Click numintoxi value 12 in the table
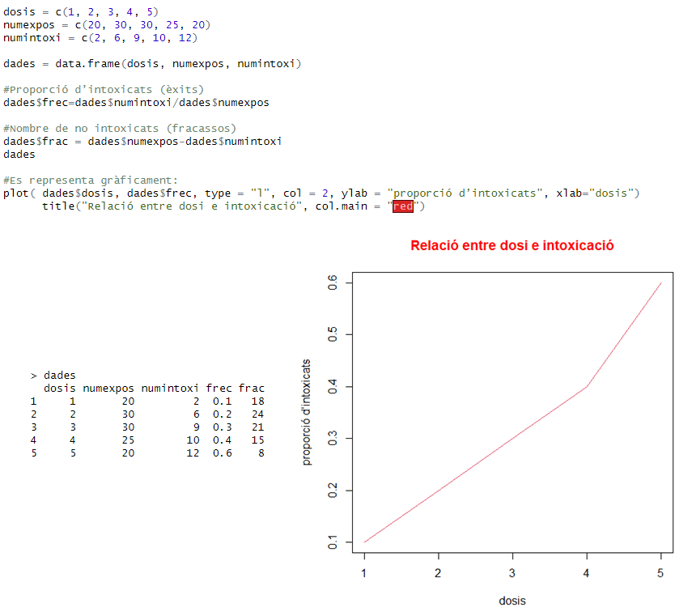This screenshot has height=616, width=692. click(x=193, y=453)
